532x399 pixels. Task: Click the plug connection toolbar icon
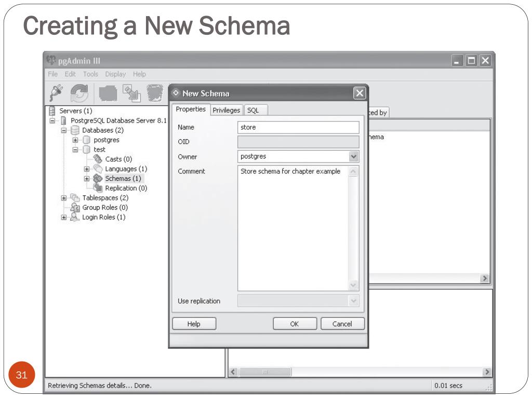[x=56, y=92]
